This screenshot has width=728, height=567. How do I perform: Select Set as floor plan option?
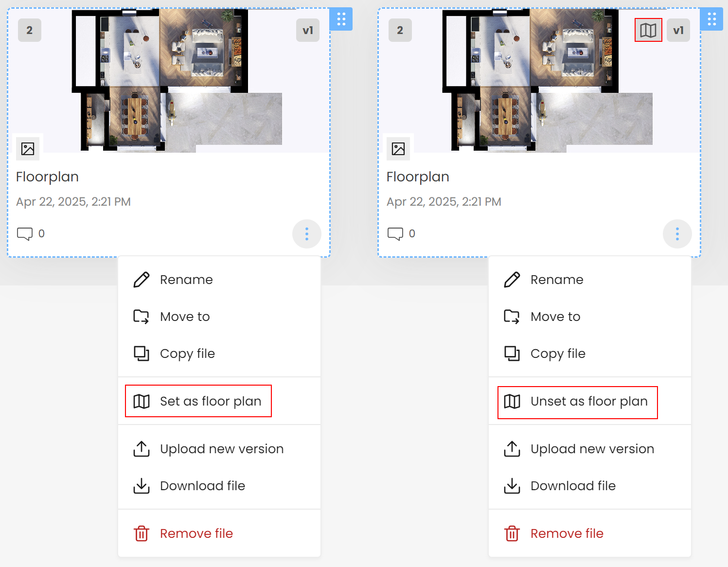(219, 401)
